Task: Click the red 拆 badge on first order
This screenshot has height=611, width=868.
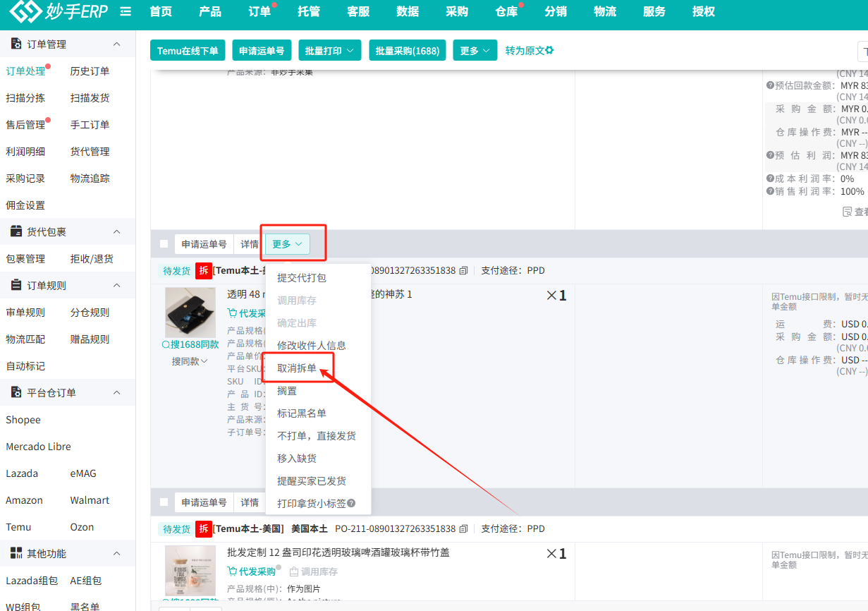Action: pyautogui.click(x=204, y=270)
